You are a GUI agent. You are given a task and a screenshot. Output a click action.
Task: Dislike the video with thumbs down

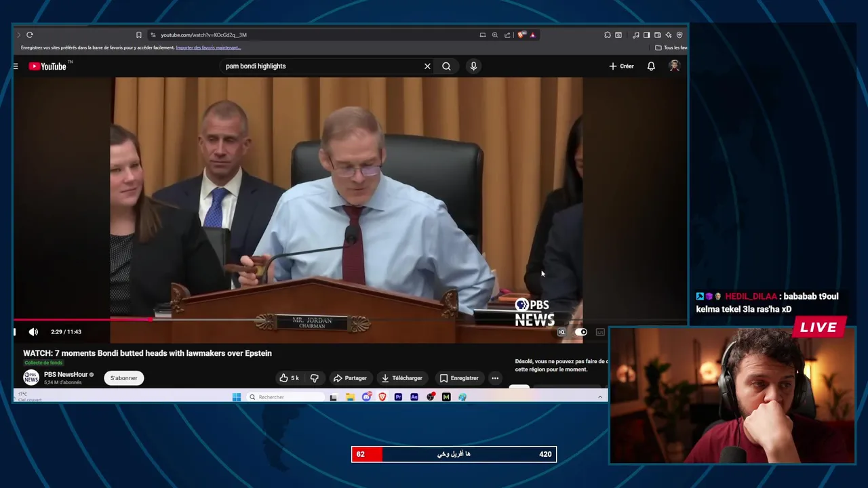pos(314,378)
